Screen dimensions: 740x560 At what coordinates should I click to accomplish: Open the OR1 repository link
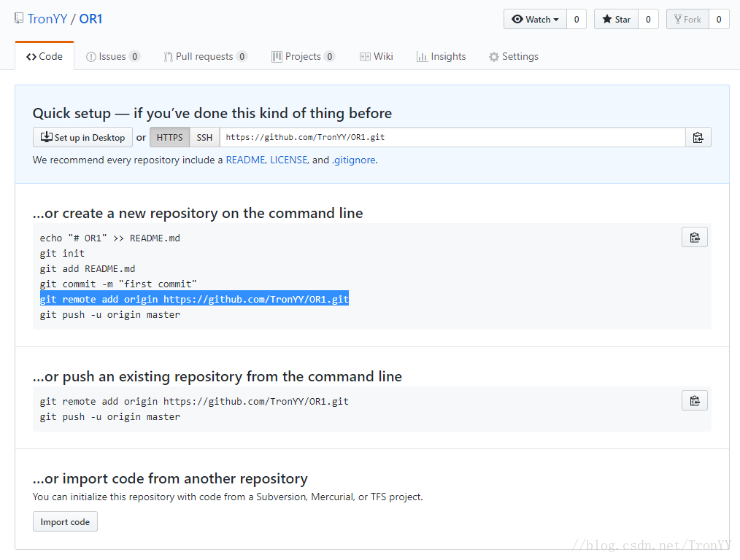[x=90, y=19]
